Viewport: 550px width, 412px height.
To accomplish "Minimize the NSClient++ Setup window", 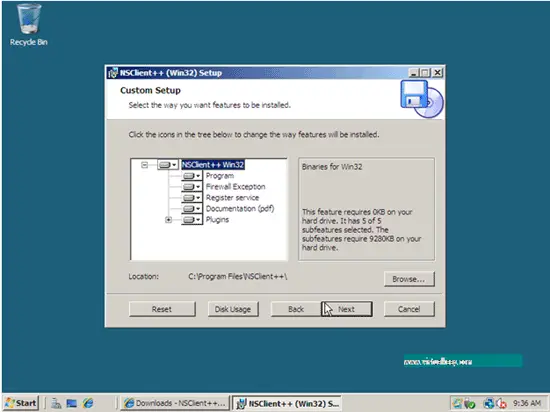I will point(414,73).
